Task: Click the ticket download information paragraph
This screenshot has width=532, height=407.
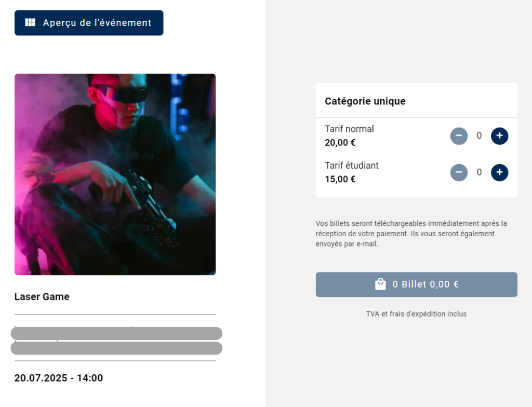Action: [411, 233]
